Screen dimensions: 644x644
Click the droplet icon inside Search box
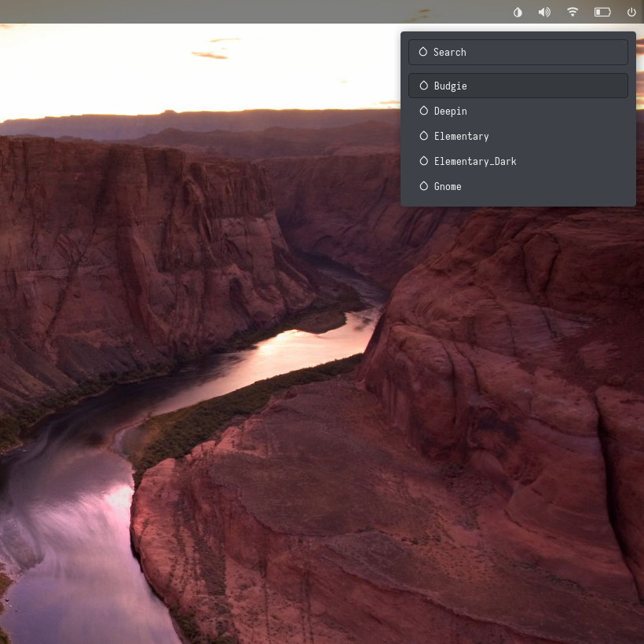pos(423,52)
